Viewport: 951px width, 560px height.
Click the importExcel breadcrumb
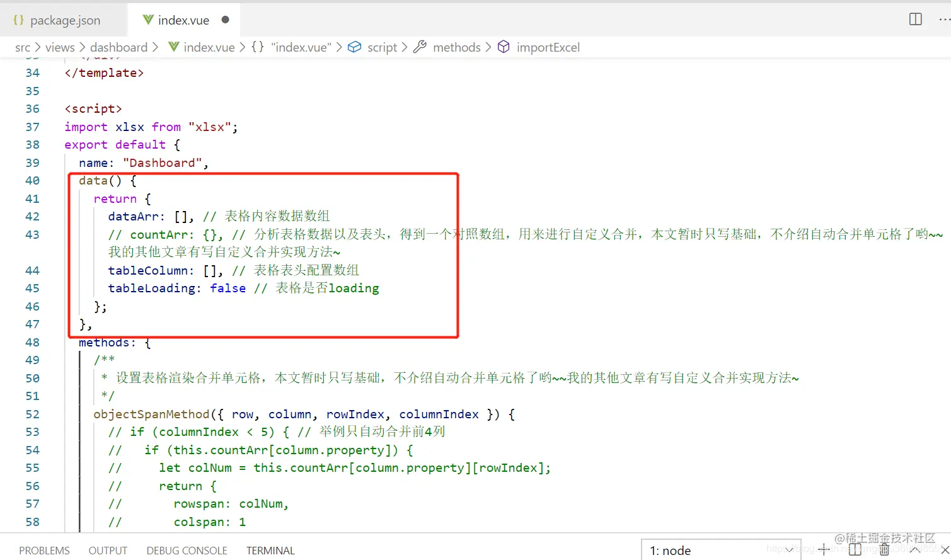click(548, 47)
